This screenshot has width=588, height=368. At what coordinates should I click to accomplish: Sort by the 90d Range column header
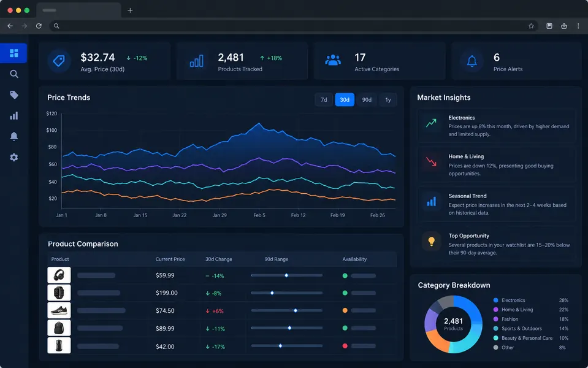point(277,259)
